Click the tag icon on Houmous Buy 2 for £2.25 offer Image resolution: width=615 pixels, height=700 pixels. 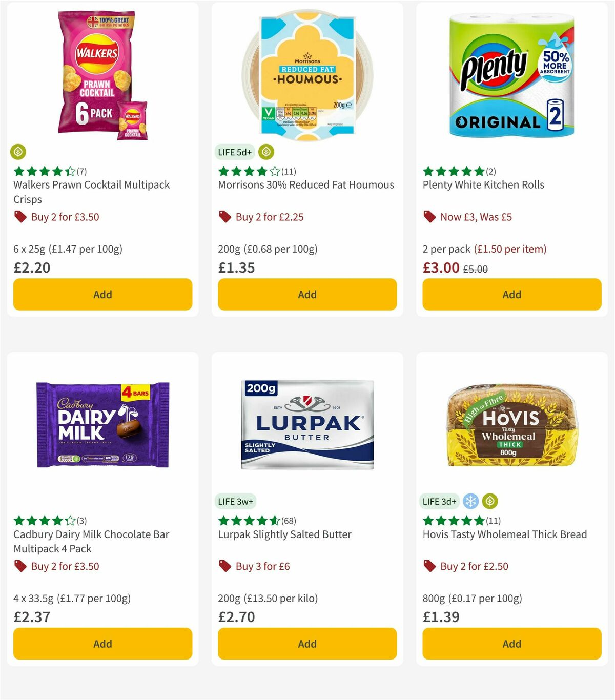224,217
